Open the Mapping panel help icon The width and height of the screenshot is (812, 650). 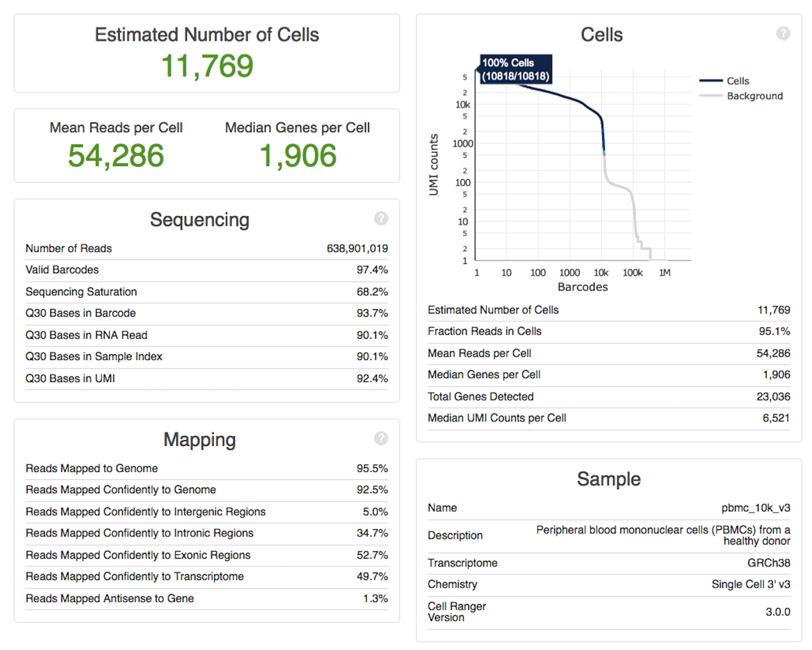point(381,438)
